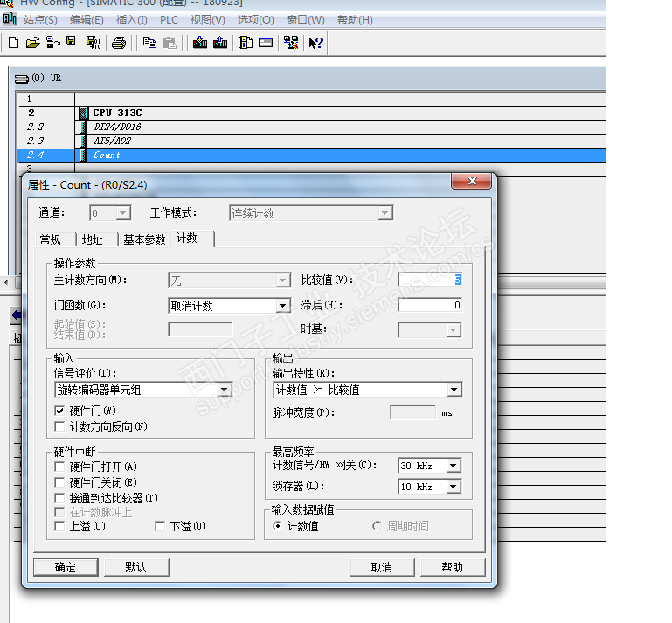The height and width of the screenshot is (623, 672).
Task: Open the hardware catalog icon
Action: (246, 43)
